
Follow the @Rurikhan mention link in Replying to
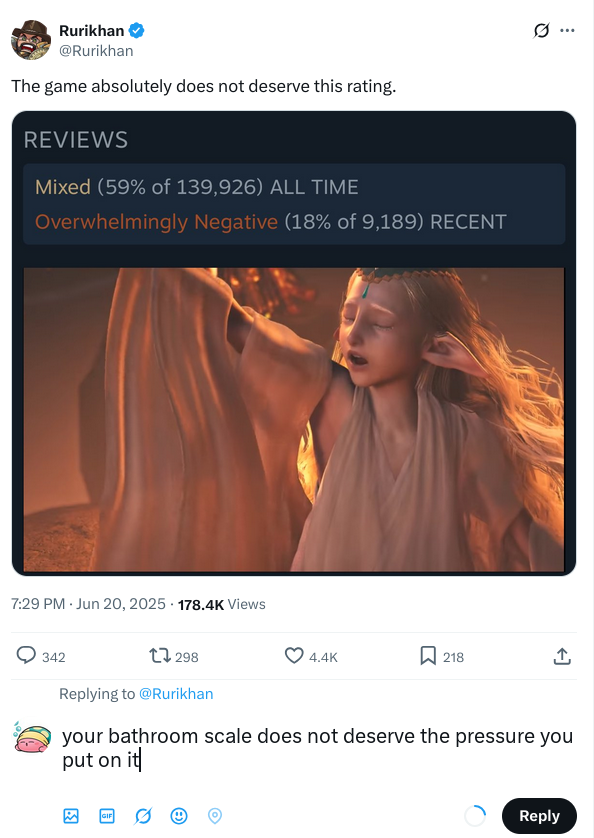pos(176,694)
